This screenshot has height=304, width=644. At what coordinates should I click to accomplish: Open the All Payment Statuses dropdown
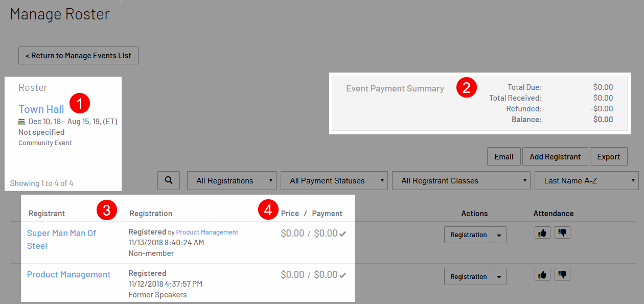(x=334, y=181)
